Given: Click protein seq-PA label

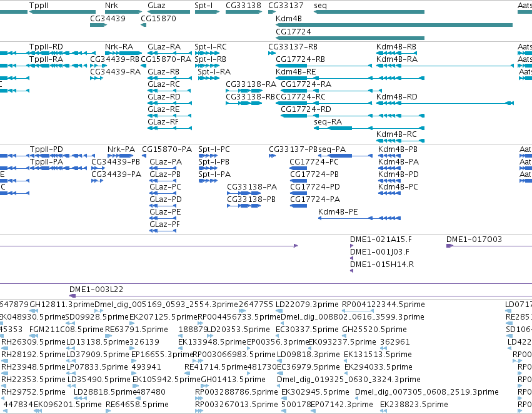Looking at the screenshot, I should click(332, 149).
